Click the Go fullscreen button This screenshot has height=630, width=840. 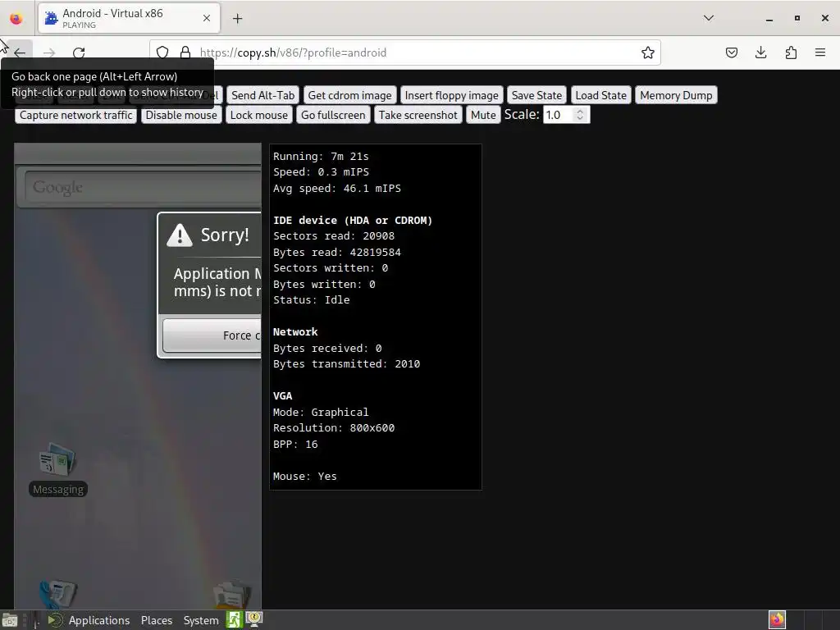[x=333, y=115]
